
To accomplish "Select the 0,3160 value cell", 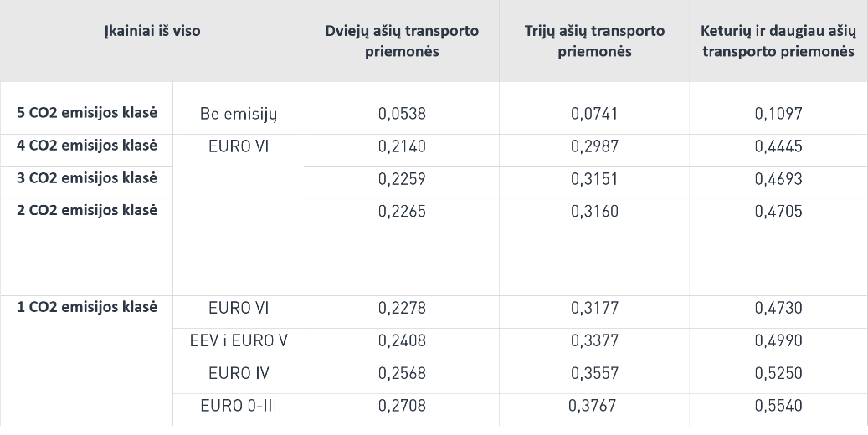I will (x=594, y=211).
